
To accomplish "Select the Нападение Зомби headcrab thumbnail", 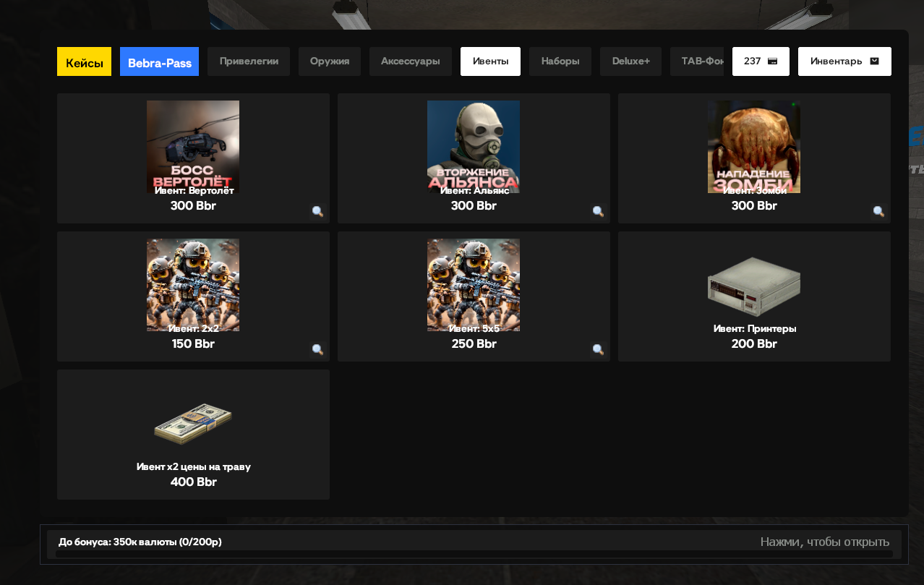I will tap(754, 147).
